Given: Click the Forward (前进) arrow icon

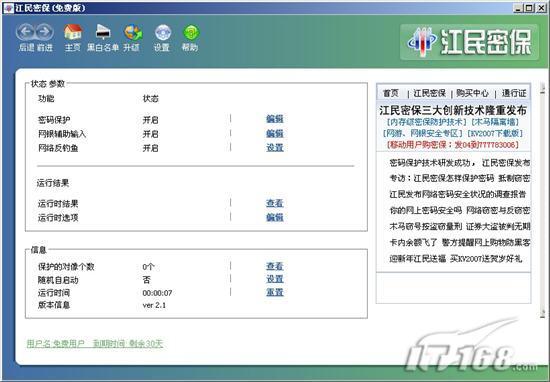Looking at the screenshot, I should pos(45,32).
